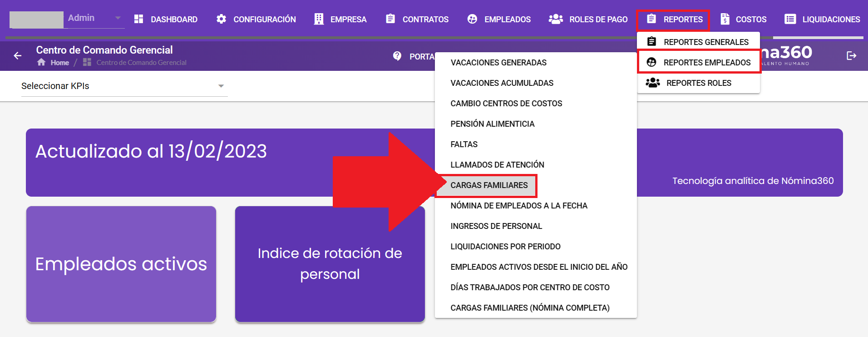Click the Configuración gear icon
This screenshot has width=868, height=337.
221,19
